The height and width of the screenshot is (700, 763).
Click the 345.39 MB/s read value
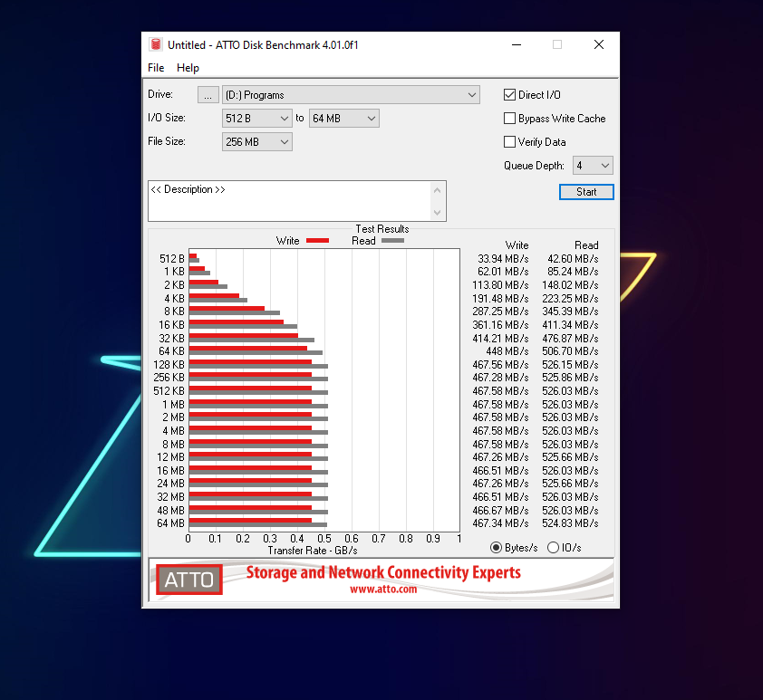click(570, 312)
